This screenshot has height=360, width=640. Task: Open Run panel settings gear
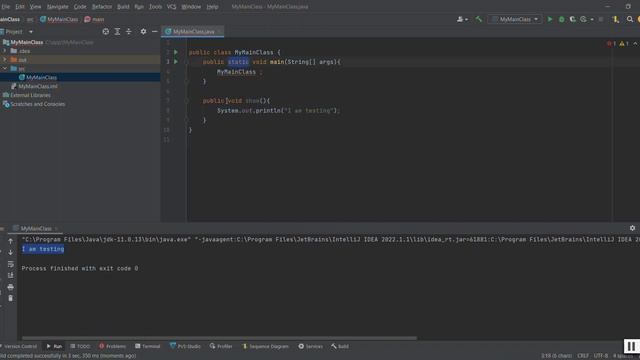tap(632, 228)
